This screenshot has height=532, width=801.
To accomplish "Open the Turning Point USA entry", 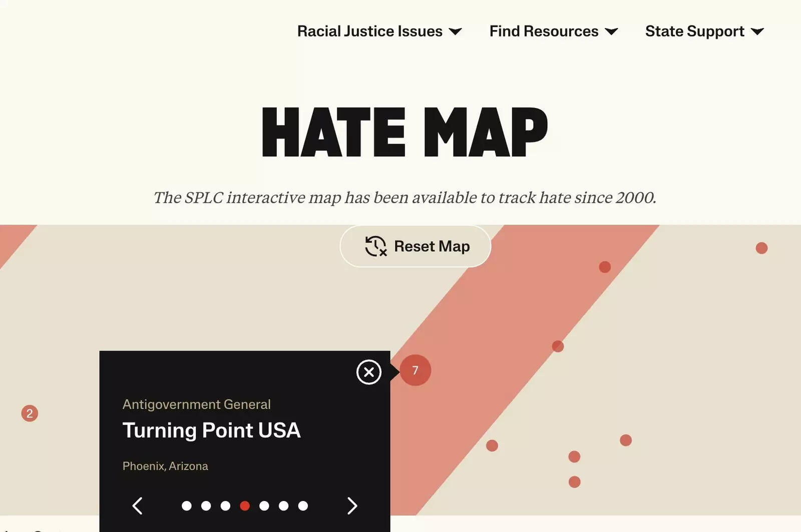I will point(212,430).
